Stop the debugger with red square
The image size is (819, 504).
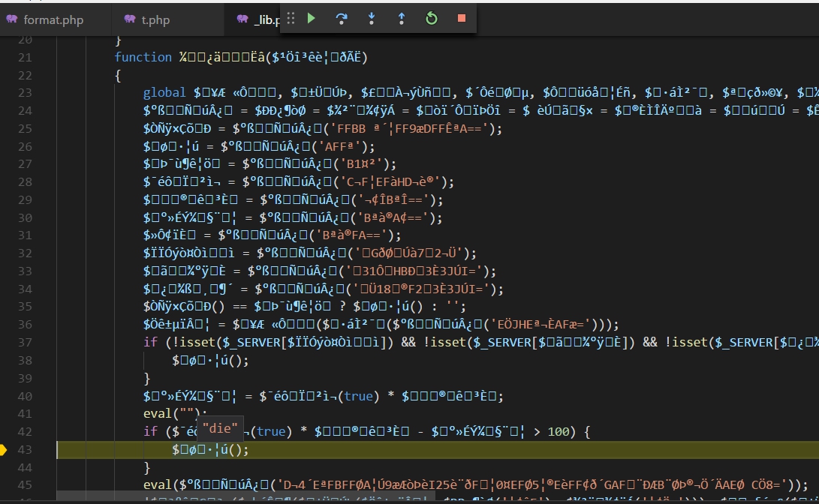462,18
